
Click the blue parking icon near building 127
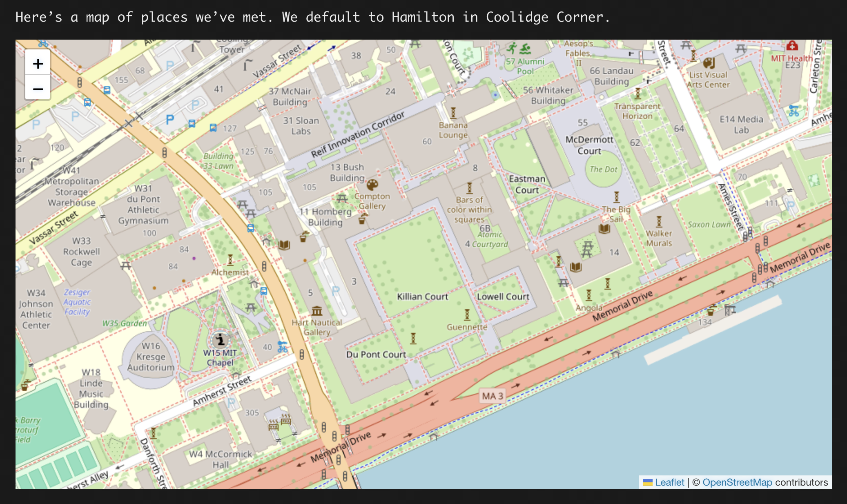170,119
